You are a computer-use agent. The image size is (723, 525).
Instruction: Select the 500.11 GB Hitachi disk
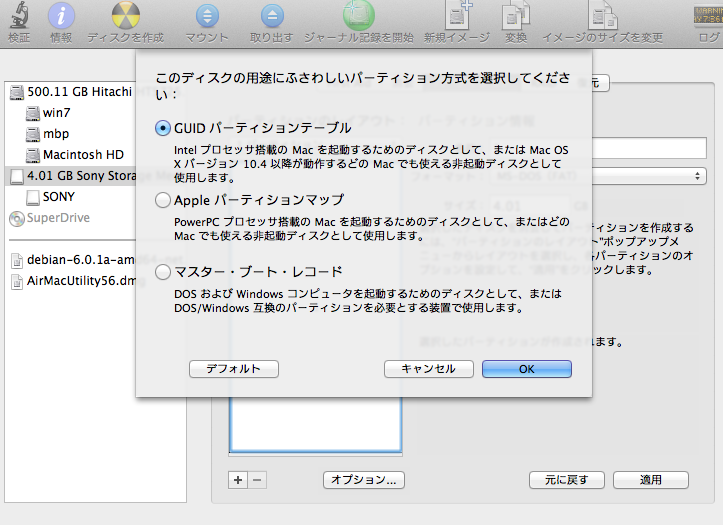tap(72, 92)
